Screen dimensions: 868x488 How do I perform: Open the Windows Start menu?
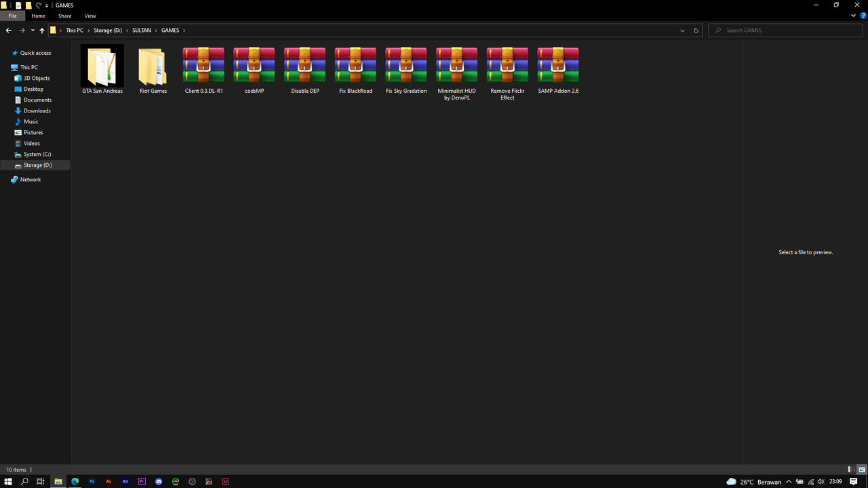point(8,481)
